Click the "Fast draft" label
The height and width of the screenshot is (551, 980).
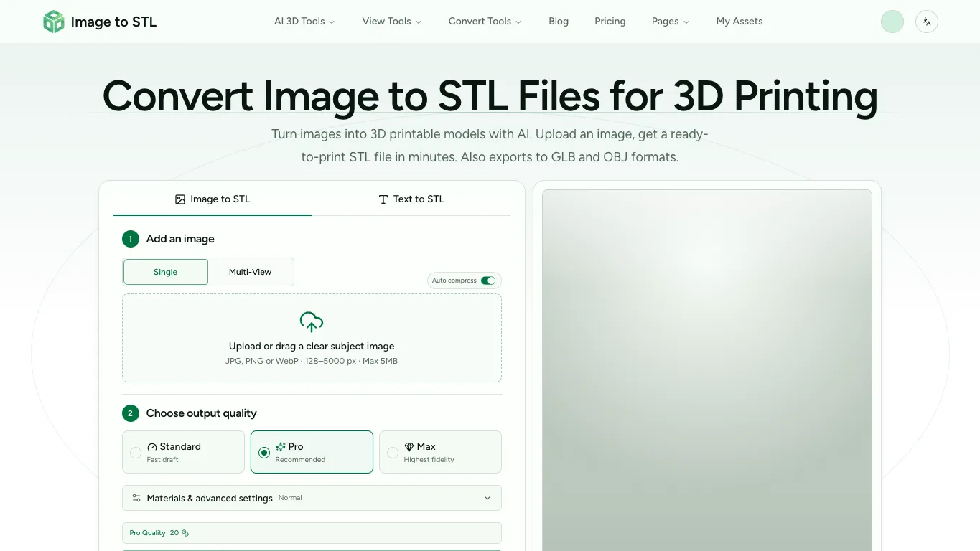[x=162, y=460]
